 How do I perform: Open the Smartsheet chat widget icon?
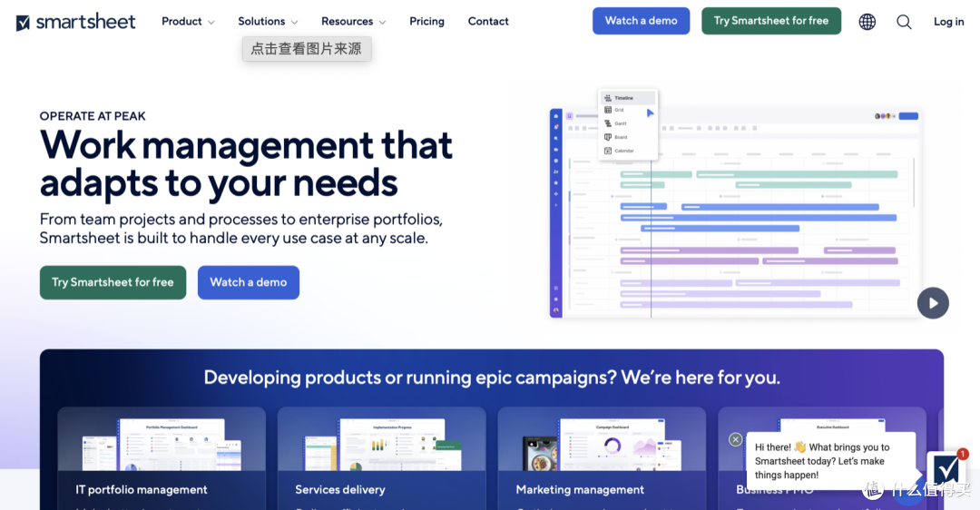(x=946, y=469)
